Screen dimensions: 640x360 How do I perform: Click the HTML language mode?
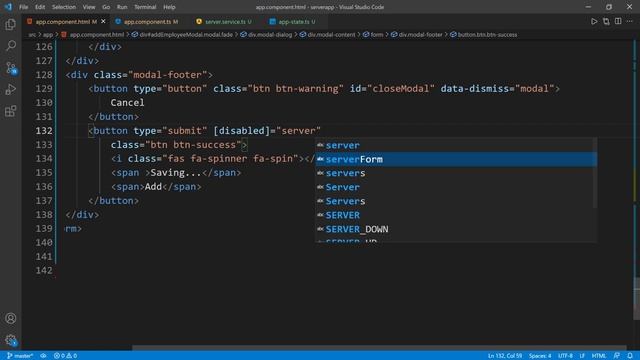(x=599, y=356)
